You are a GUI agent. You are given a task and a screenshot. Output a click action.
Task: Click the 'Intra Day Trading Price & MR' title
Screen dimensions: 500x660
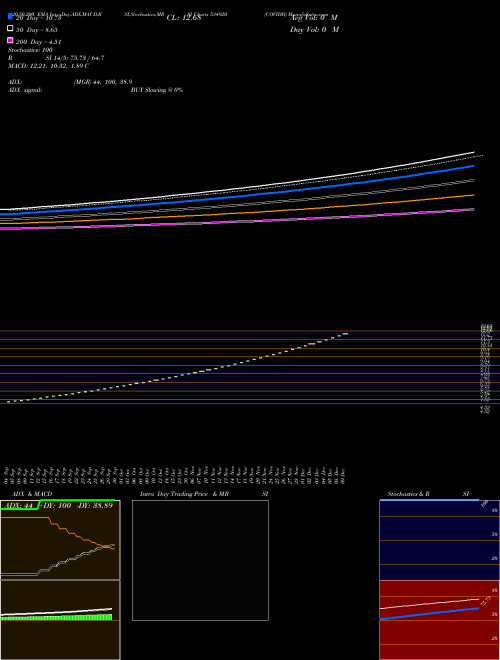(184, 494)
